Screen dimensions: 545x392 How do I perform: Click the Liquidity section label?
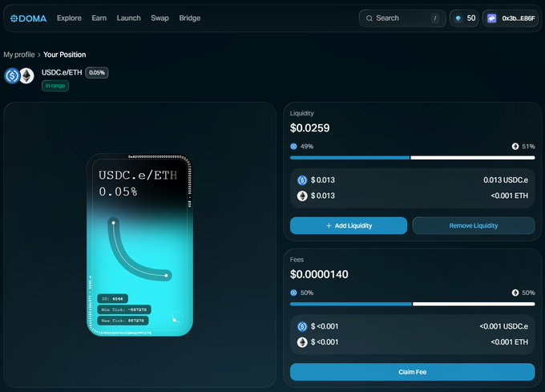(301, 113)
